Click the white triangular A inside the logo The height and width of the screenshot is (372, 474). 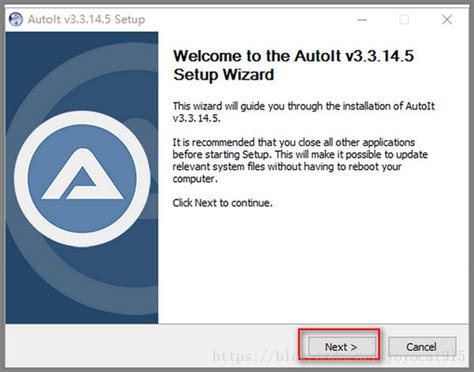82,174
